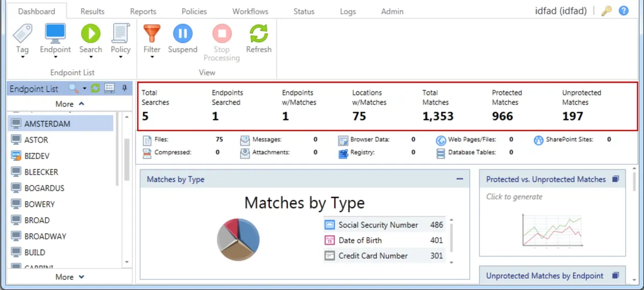Open the Filter dropdown arrow
Viewport: 644px width, 290px height.
click(x=152, y=58)
